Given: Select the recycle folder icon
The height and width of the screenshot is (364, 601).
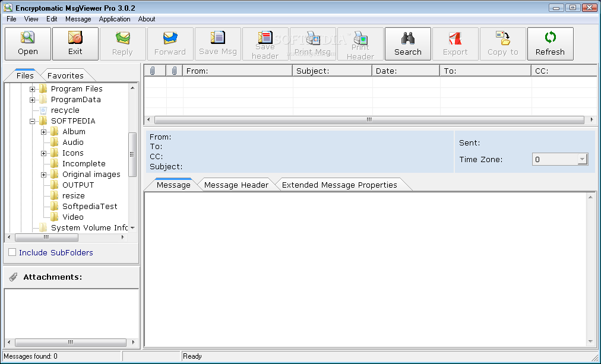Looking at the screenshot, I should [43, 110].
